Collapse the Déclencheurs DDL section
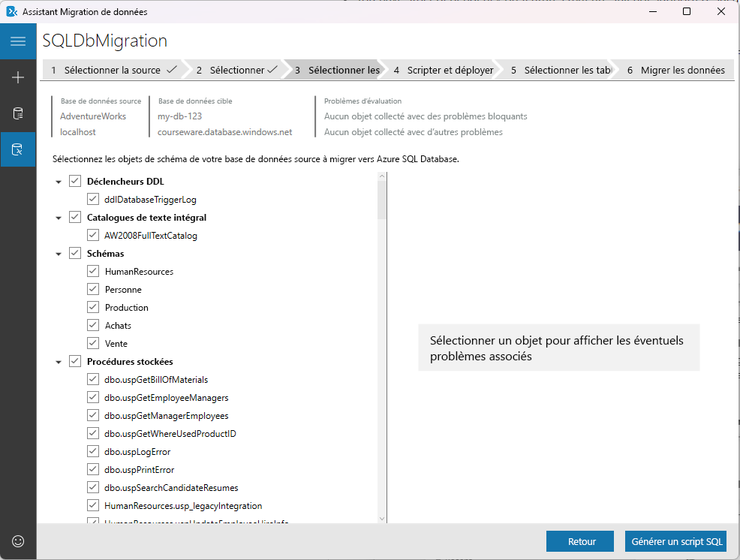The width and height of the screenshot is (740, 560). click(x=59, y=181)
